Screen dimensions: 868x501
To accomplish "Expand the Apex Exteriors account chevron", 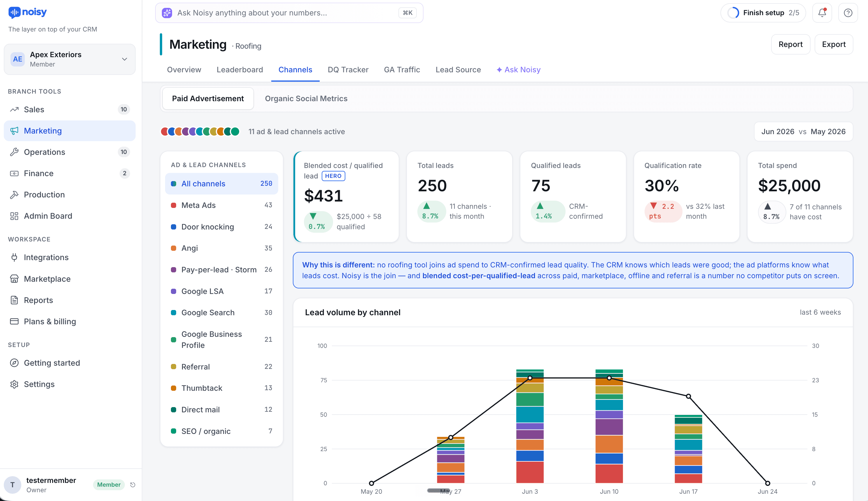I will 125,59.
